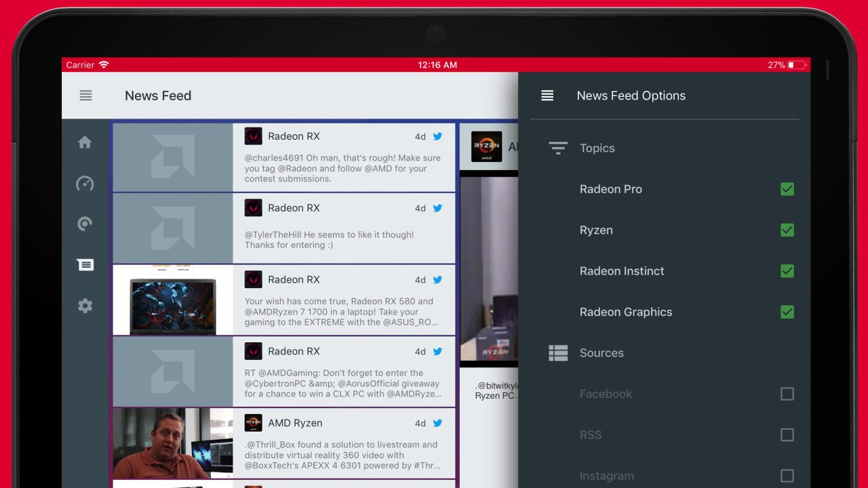Open placeholder thumbnail of the RT @AMDGaming post

pos(173,372)
